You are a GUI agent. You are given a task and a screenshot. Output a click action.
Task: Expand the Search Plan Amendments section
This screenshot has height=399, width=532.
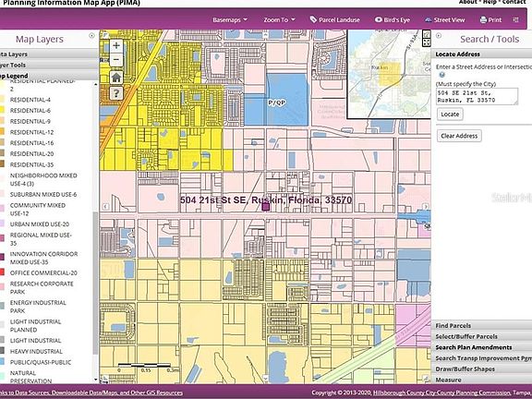481,347
